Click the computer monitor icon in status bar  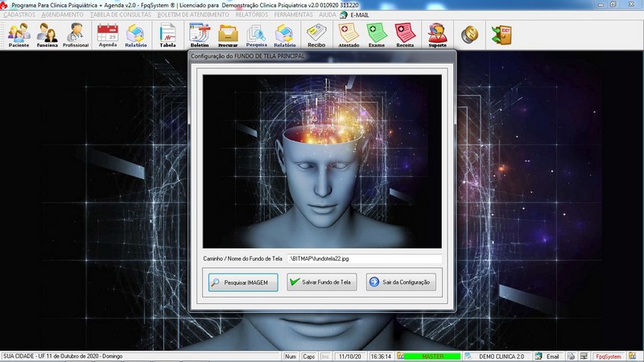[584, 356]
